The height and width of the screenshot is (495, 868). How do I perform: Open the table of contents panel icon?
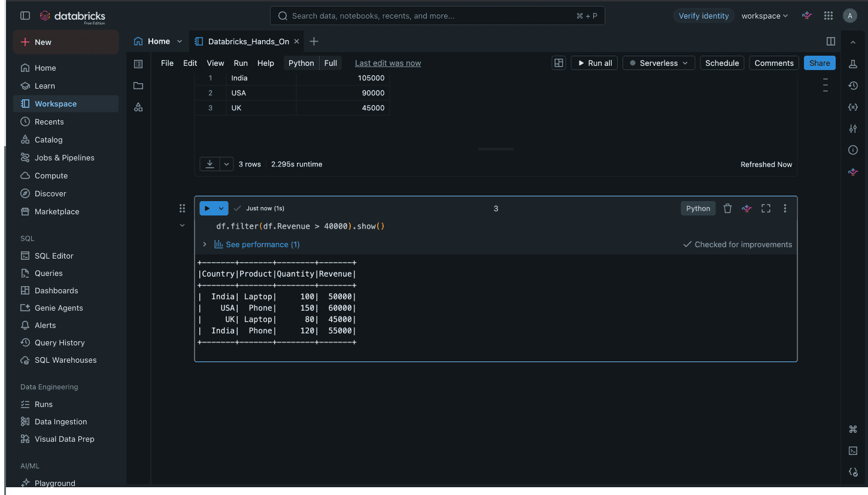point(138,63)
